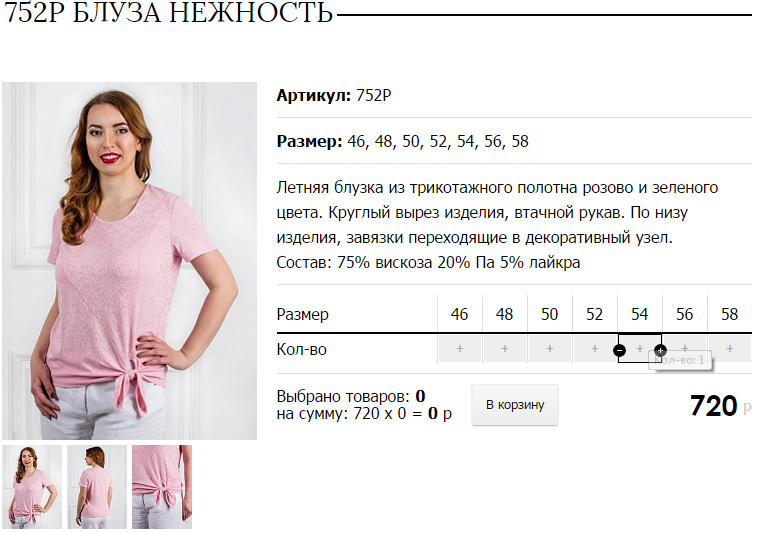
Task: Add quantity for size 50
Action: [549, 348]
